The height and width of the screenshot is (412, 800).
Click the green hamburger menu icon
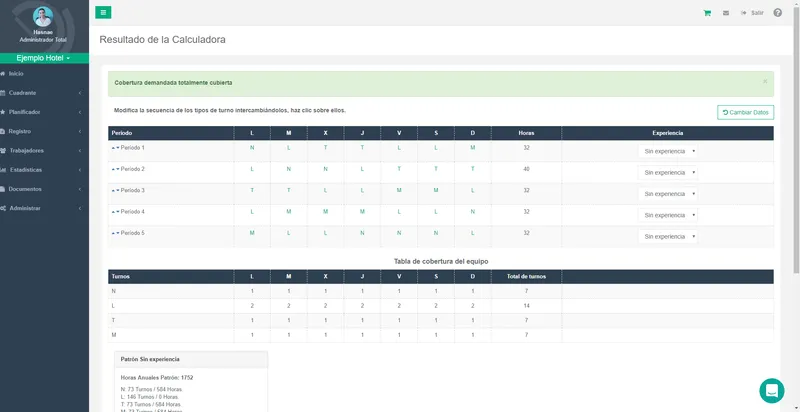coord(103,13)
